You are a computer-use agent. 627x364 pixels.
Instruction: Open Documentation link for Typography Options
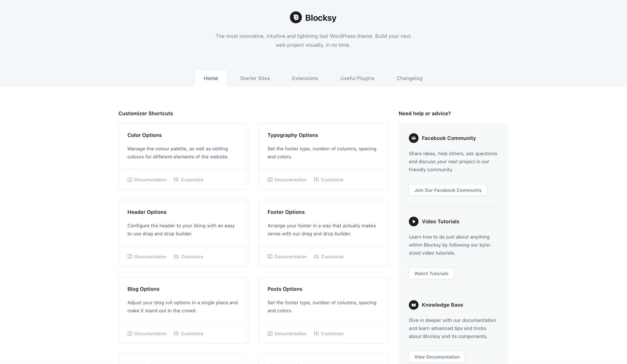click(x=287, y=180)
